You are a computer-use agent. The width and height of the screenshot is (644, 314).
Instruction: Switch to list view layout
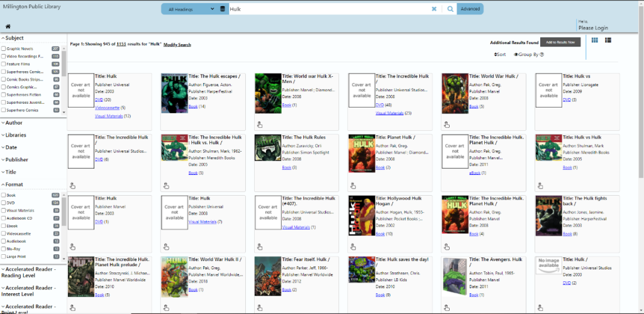608,40
